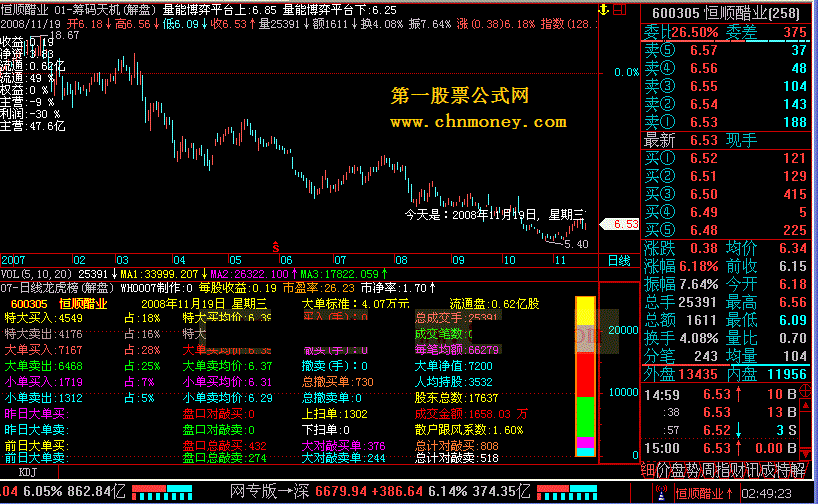Click the red crosshair icon beside the tick list
Screen dimensions: 818x504
pyautogui.click(x=805, y=390)
